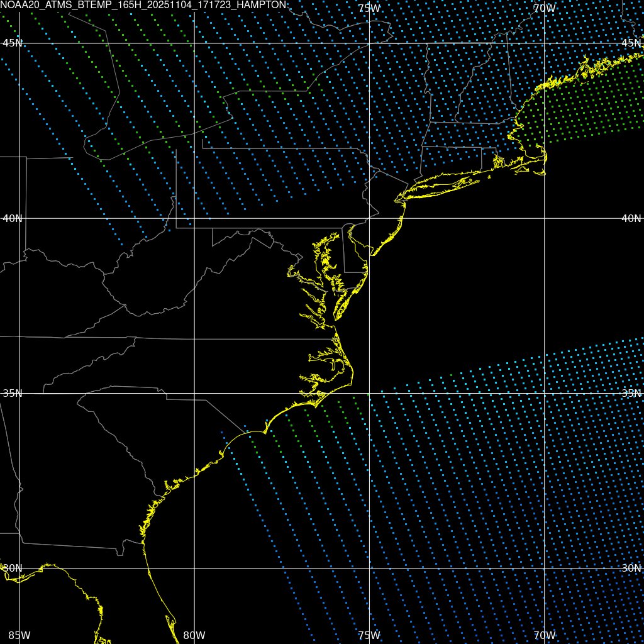Screen dimensions: 644x644
Task: Click the 35N label on left side
Action: (x=13, y=393)
